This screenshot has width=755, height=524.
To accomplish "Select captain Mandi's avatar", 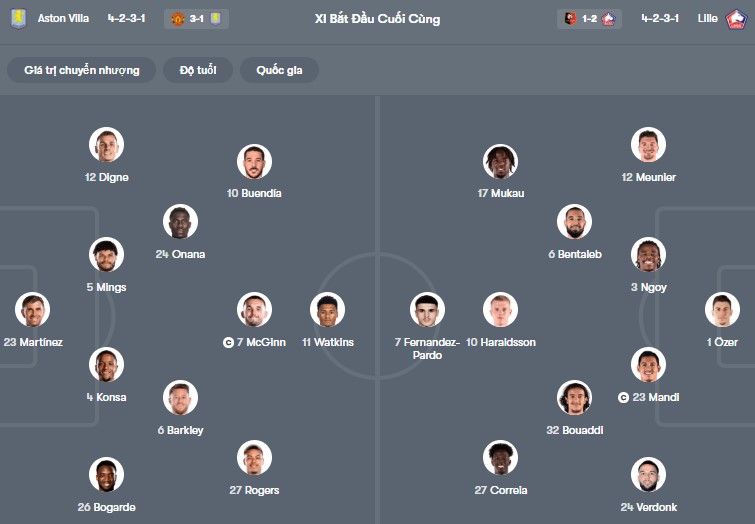I will 648,365.
